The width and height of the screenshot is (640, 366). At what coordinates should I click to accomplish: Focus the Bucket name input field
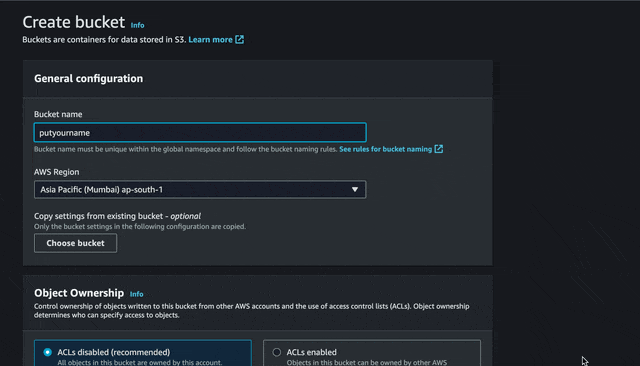point(200,133)
